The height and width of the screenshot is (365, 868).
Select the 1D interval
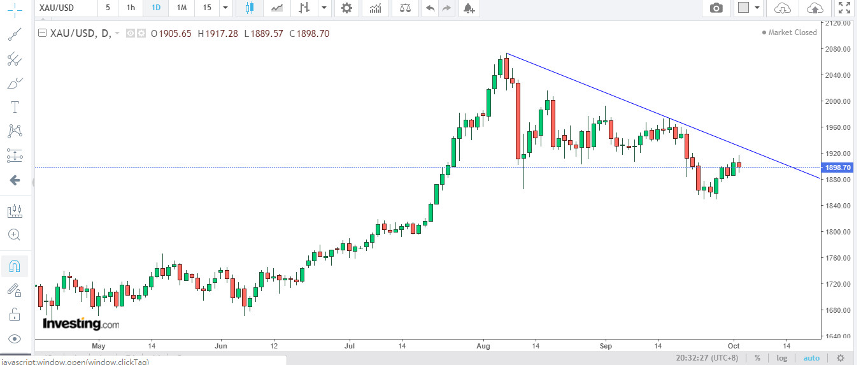156,8
